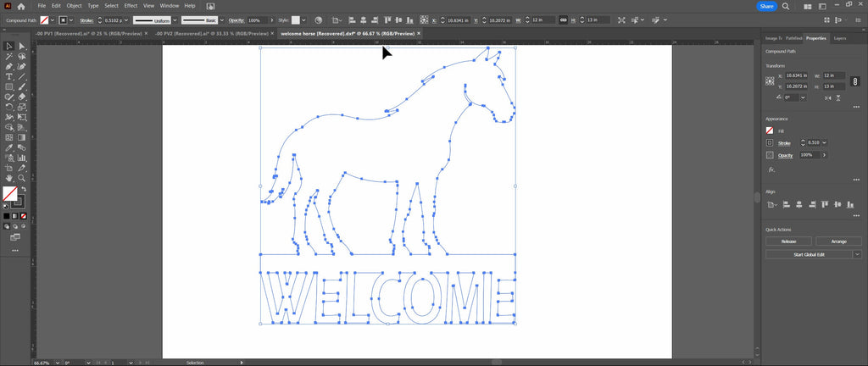Viewport: 868px width, 366px height.
Task: Click the Shape Builder tool
Action: [x=9, y=127]
